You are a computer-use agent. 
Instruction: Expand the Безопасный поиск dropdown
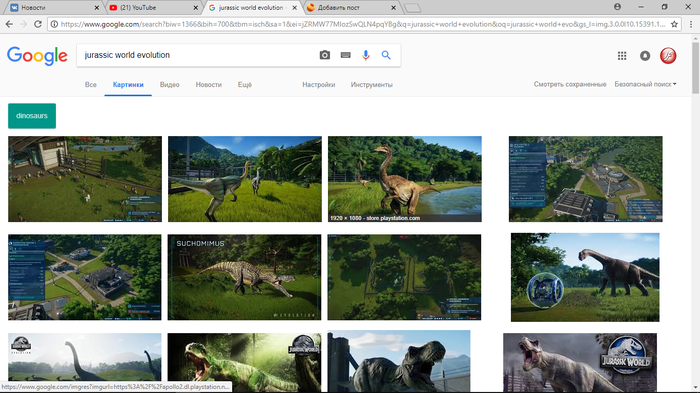(645, 84)
